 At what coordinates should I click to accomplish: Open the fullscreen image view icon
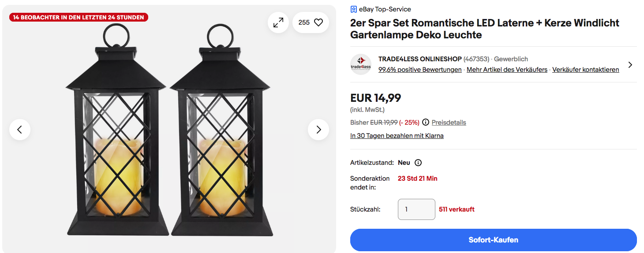click(x=278, y=22)
